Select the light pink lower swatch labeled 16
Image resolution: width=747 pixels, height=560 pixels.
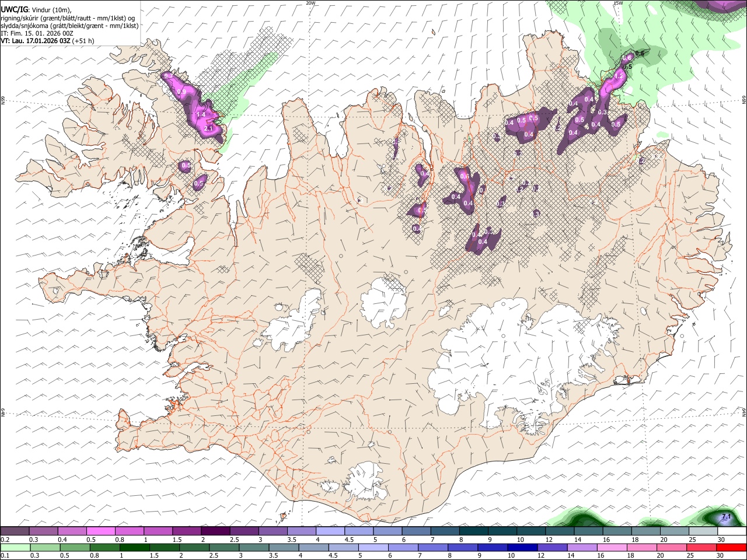tap(613, 547)
